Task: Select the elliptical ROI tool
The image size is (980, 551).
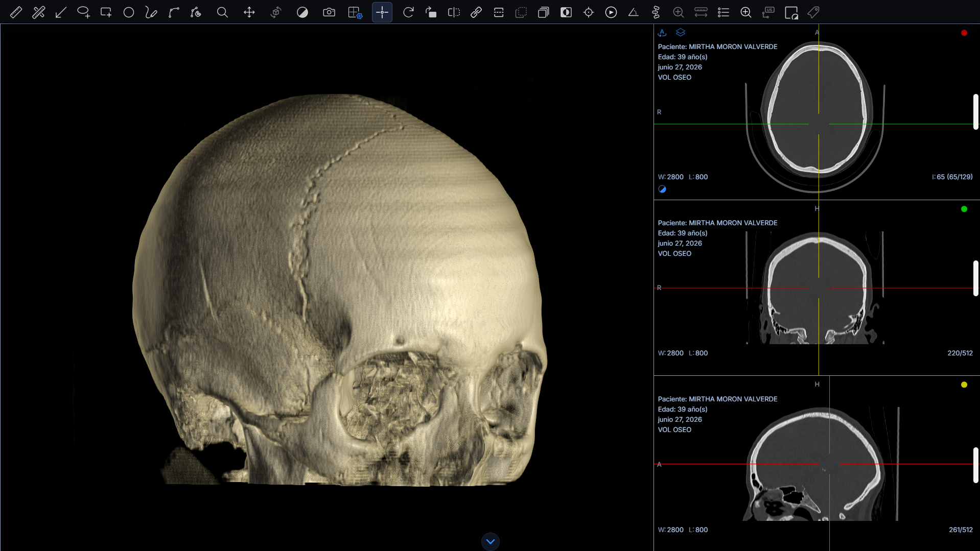Action: tap(83, 12)
